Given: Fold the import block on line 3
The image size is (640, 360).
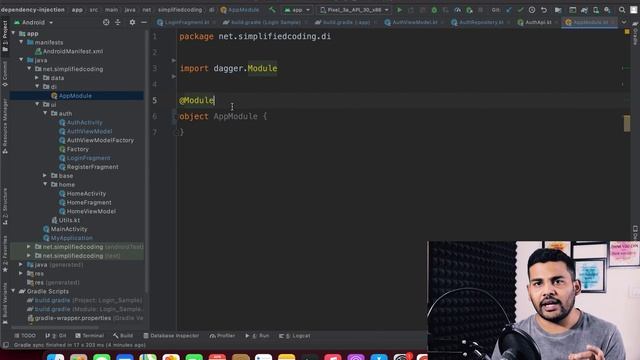Looking at the screenshot, I should click(x=174, y=60).
